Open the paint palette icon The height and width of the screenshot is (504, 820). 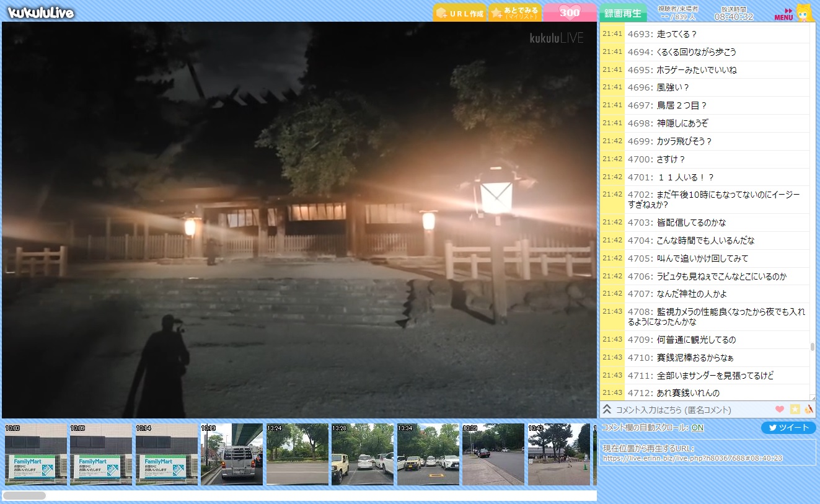pos(808,409)
